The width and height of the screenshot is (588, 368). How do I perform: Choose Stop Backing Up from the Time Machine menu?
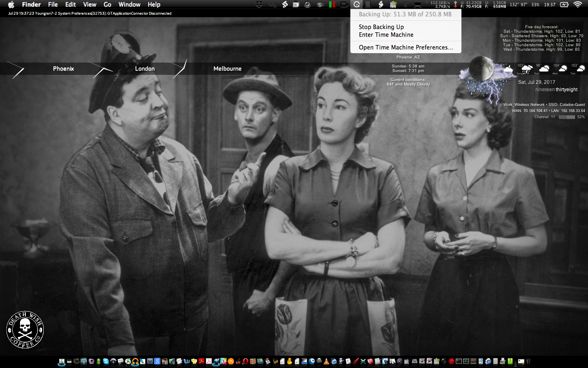[x=381, y=27]
